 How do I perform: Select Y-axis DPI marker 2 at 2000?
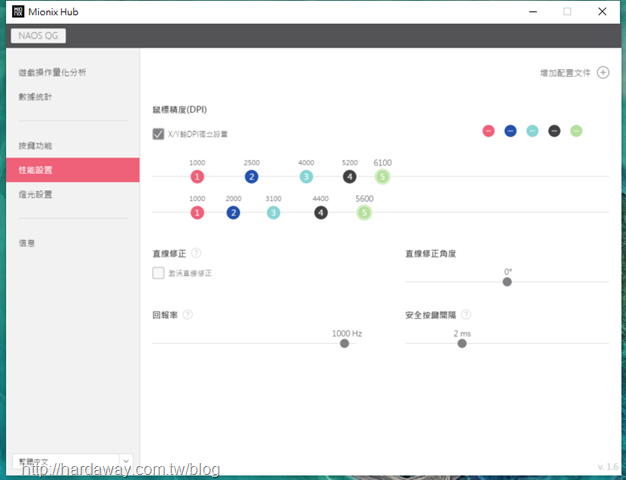[234, 212]
